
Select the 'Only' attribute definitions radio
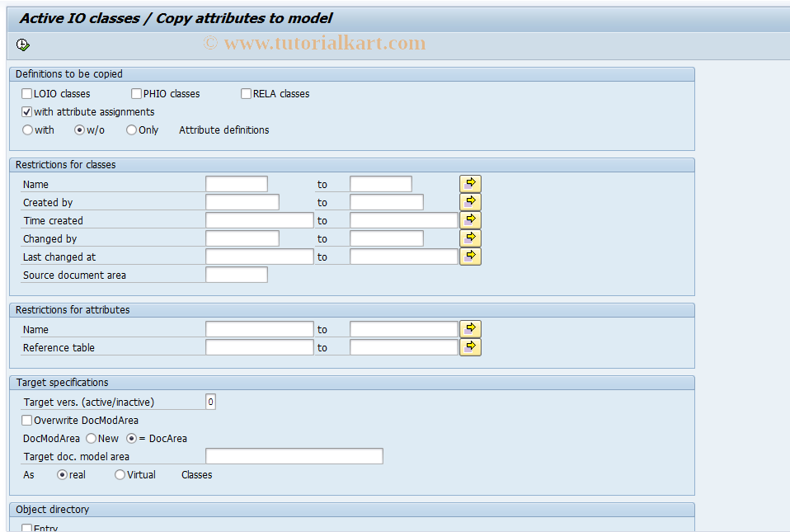[131, 130]
